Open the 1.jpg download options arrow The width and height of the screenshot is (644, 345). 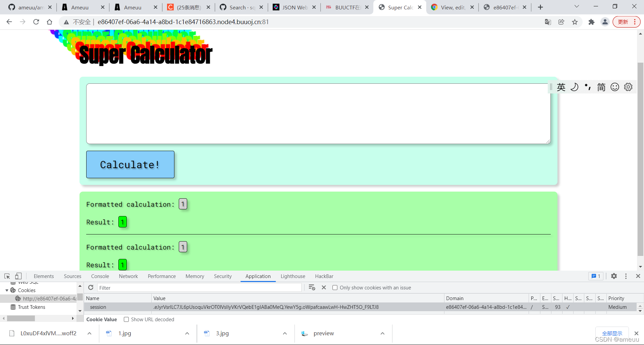click(x=187, y=333)
